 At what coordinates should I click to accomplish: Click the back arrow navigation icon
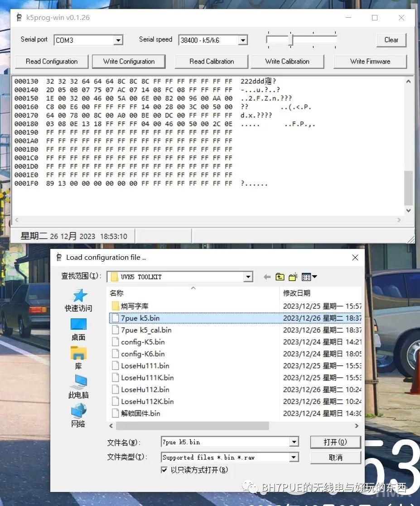click(x=267, y=277)
